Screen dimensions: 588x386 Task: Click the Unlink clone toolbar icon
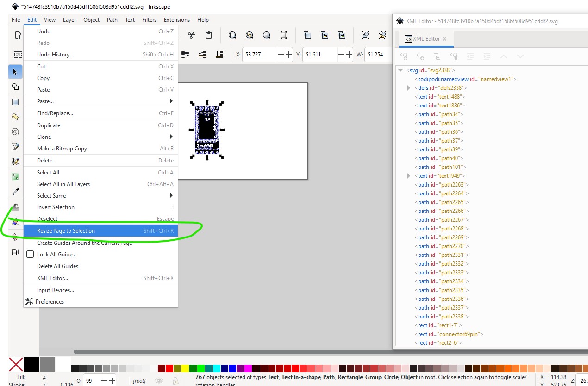click(342, 35)
